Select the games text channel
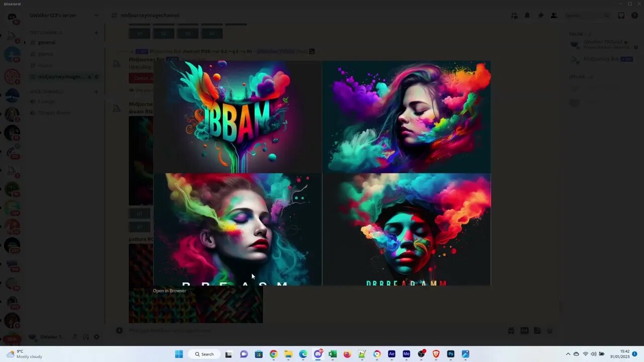 tap(64, 54)
